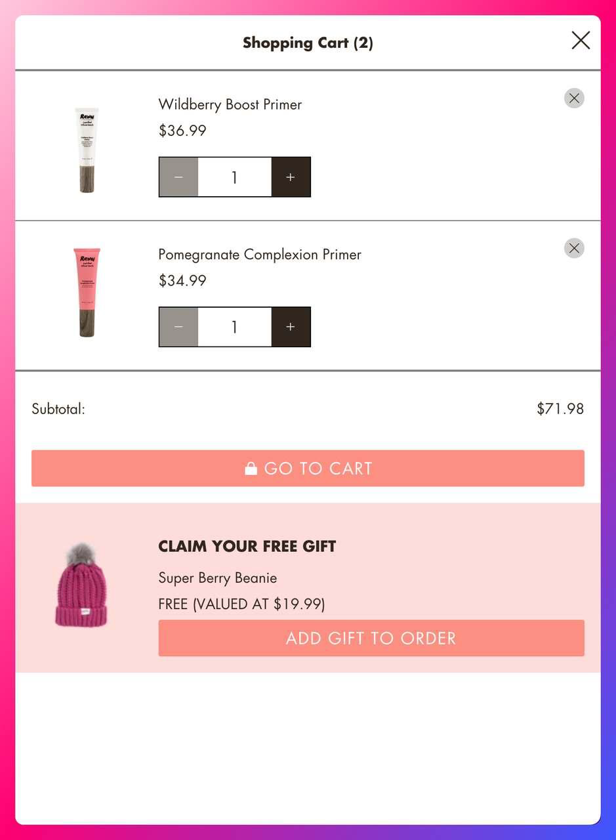
Task: Click the Pomegranate Complexion Primer quantity field
Action: click(x=234, y=327)
